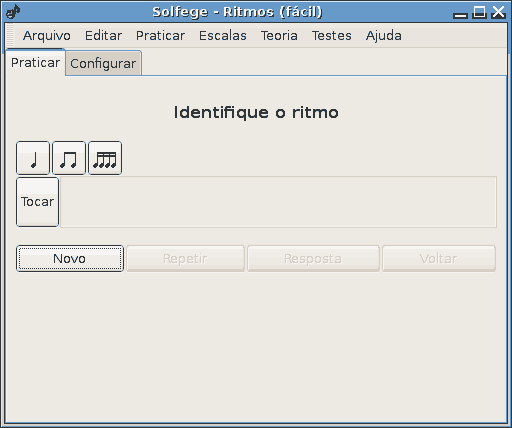Click the Repetir button
The width and height of the screenshot is (512, 428).
185,259
